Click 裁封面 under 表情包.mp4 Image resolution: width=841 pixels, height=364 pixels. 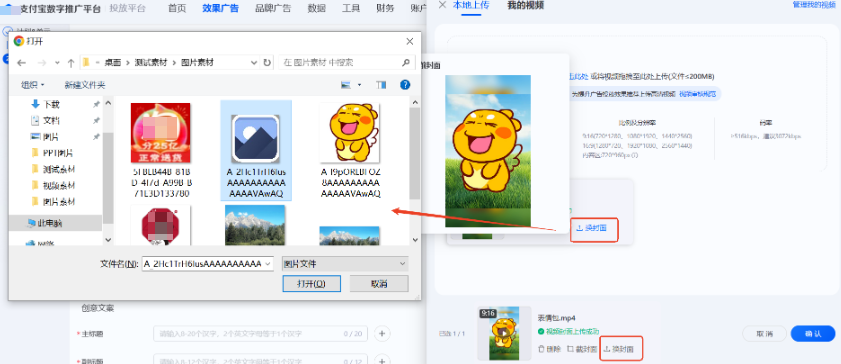point(582,349)
